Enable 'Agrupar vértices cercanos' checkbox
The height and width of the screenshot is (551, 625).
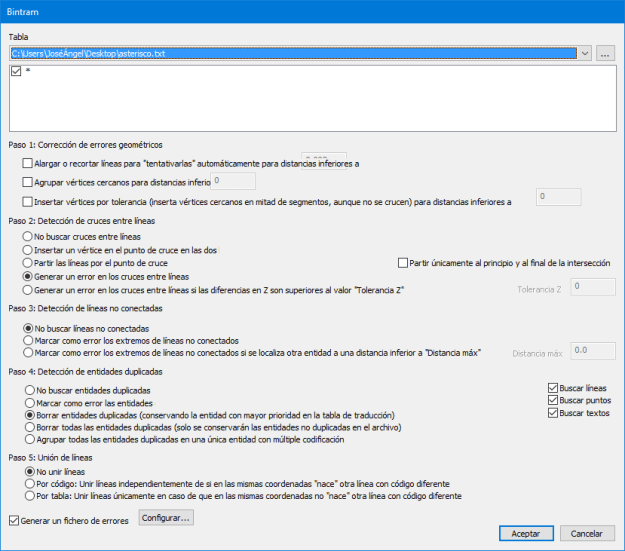click(27, 182)
